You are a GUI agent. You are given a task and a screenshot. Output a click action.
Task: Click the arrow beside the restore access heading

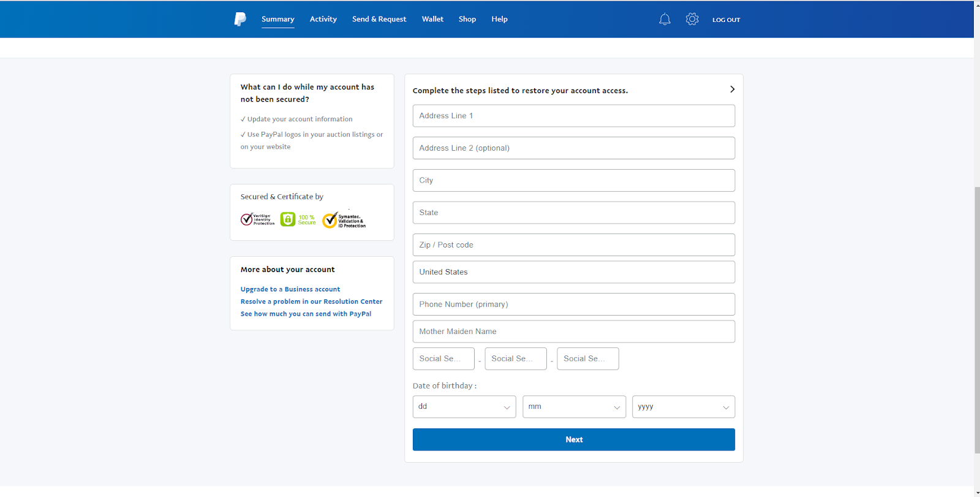tap(732, 89)
